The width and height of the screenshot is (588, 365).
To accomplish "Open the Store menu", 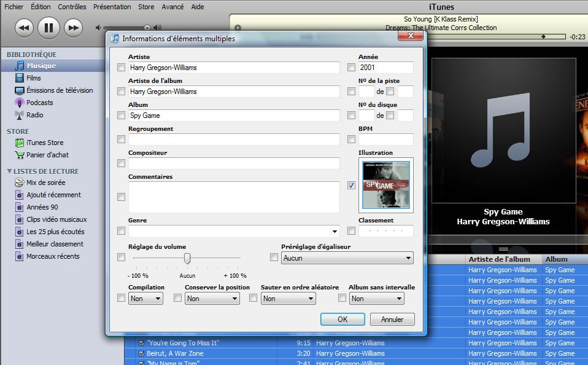I will point(146,7).
